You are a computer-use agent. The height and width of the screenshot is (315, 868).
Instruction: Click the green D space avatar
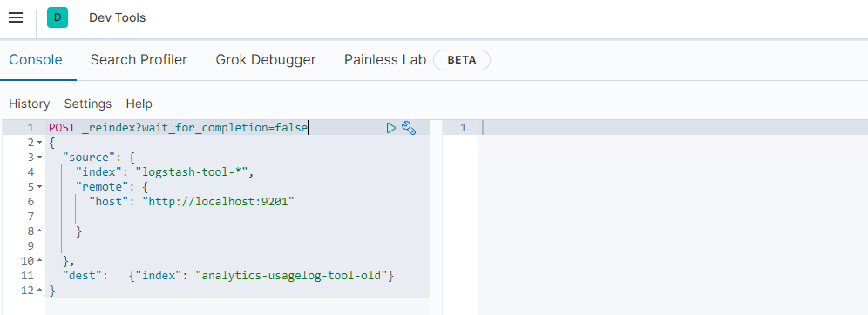pyautogui.click(x=58, y=17)
